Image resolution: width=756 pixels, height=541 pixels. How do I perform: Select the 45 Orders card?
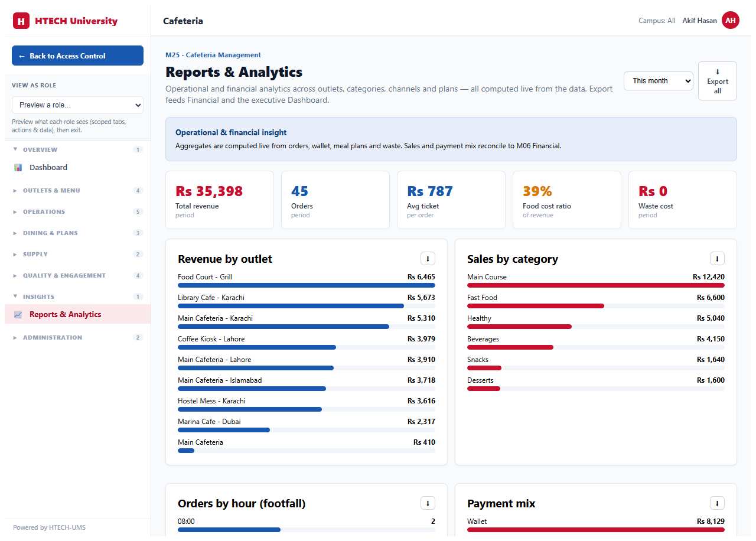pos(335,200)
